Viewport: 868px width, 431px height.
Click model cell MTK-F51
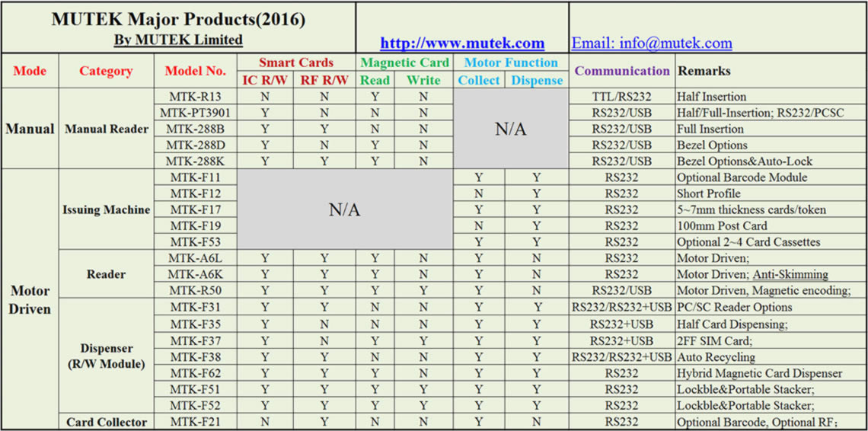(x=196, y=389)
